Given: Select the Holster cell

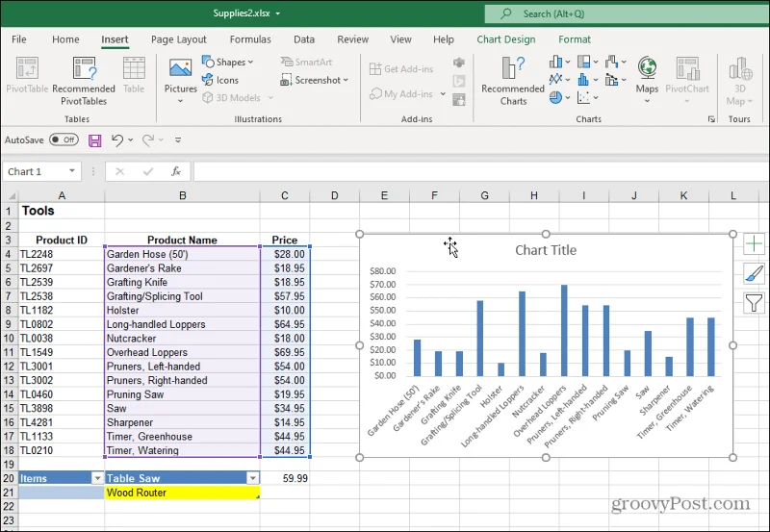Looking at the screenshot, I should (x=182, y=310).
